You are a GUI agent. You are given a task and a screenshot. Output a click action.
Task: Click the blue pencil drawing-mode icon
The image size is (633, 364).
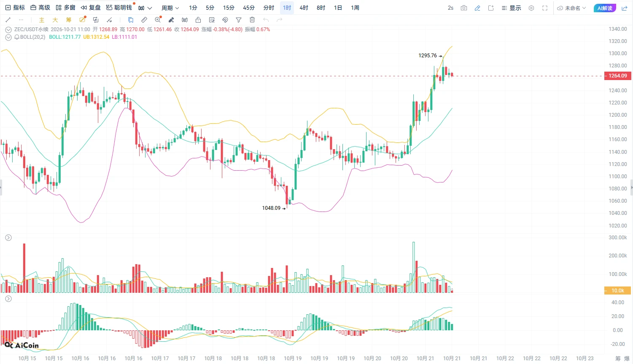(477, 8)
